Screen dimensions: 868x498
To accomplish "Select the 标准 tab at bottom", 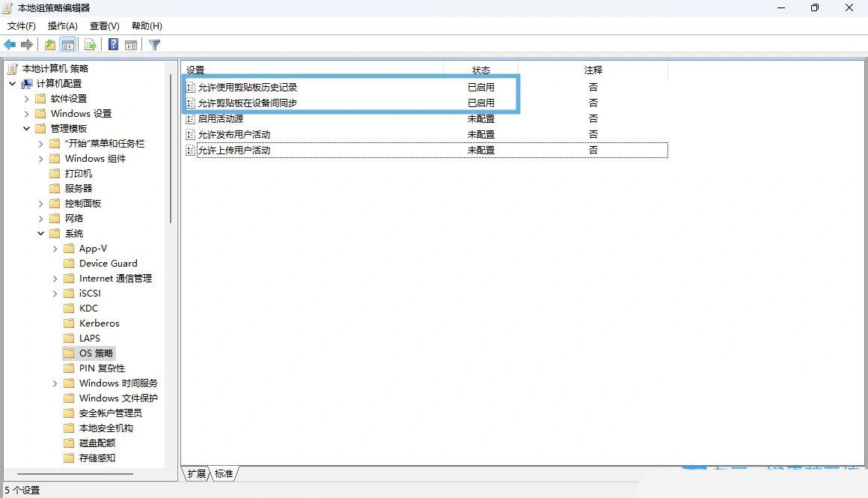I will 224,474.
